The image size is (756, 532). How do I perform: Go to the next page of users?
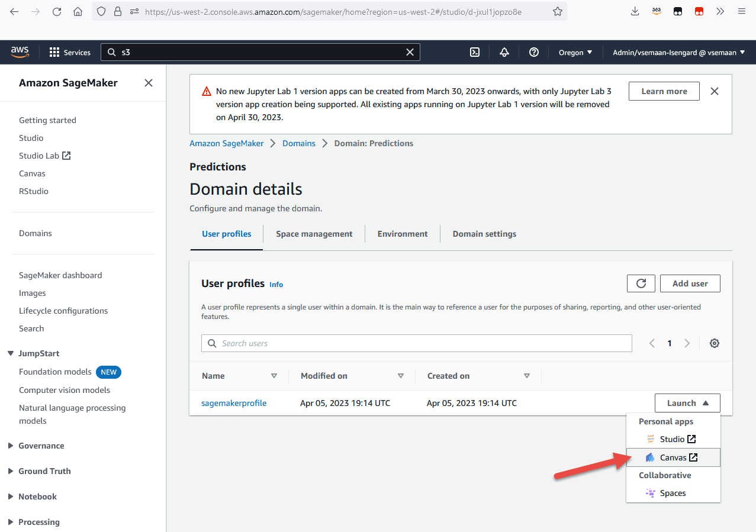tap(687, 343)
